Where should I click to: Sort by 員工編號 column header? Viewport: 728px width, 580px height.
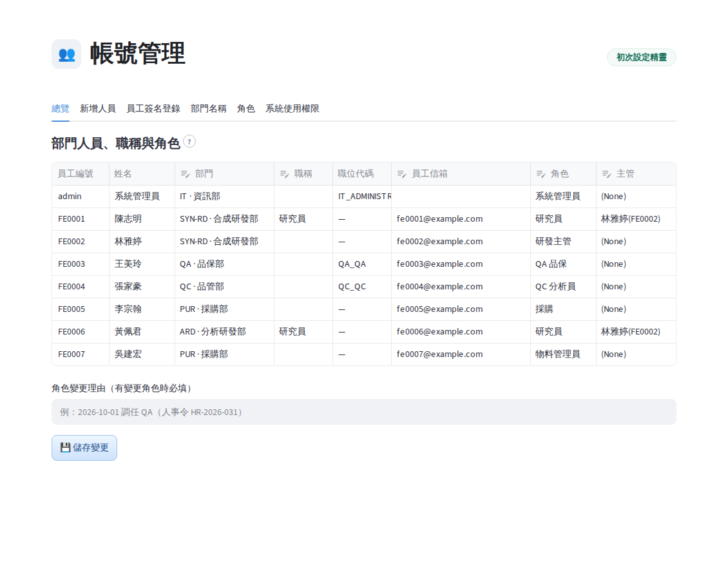coord(81,173)
